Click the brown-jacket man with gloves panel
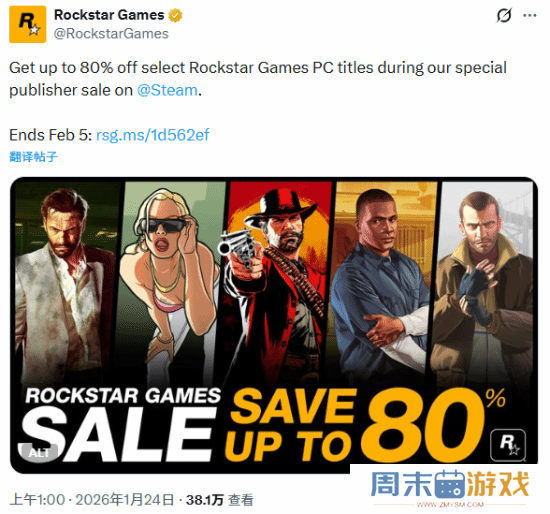The height and width of the screenshot is (514, 550). pos(482,281)
